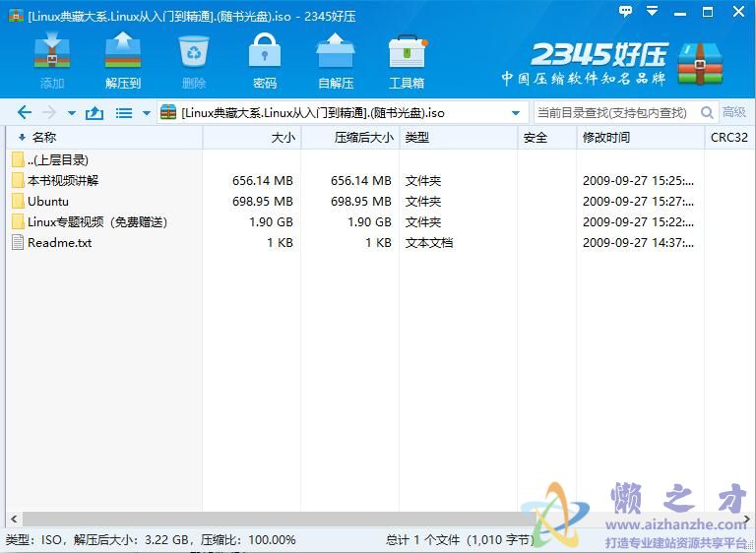756x553 pixels.
Task: Click date 2009-09-27 14:37 cell
Action: point(638,243)
